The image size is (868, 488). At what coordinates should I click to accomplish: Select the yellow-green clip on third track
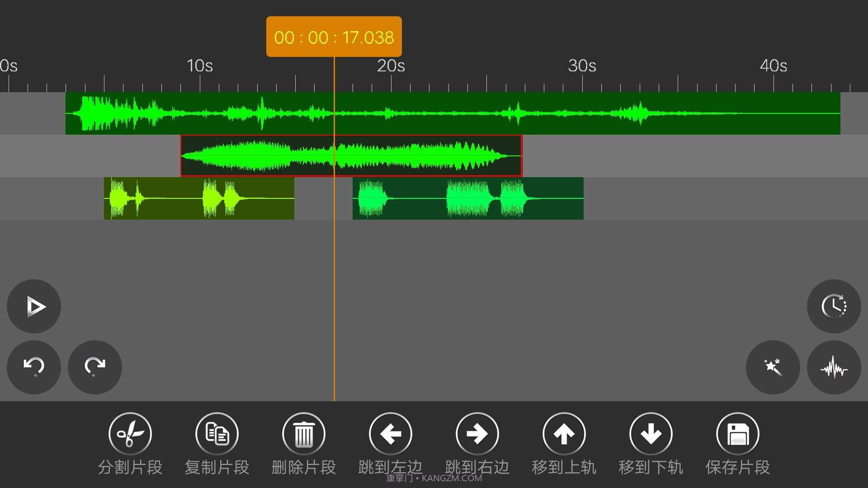[x=199, y=198]
